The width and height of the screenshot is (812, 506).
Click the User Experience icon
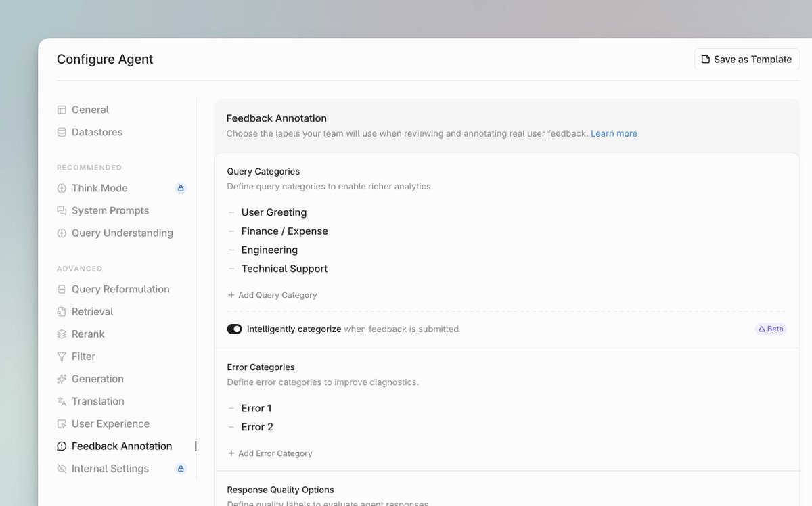point(62,423)
